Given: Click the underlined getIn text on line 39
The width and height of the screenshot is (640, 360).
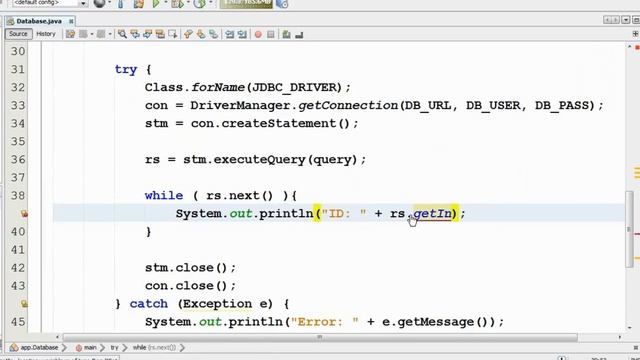Looking at the screenshot, I should click(432, 213).
